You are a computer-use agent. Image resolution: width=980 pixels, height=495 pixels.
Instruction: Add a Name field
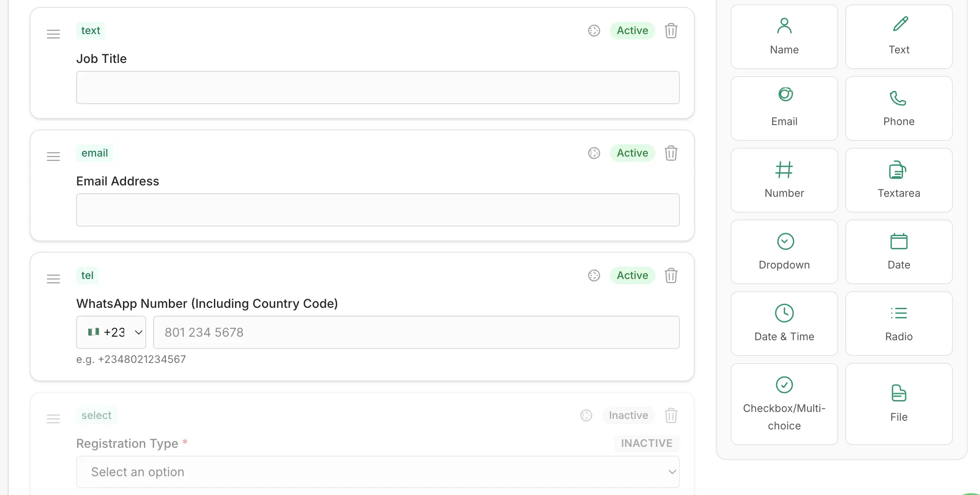coord(784,37)
